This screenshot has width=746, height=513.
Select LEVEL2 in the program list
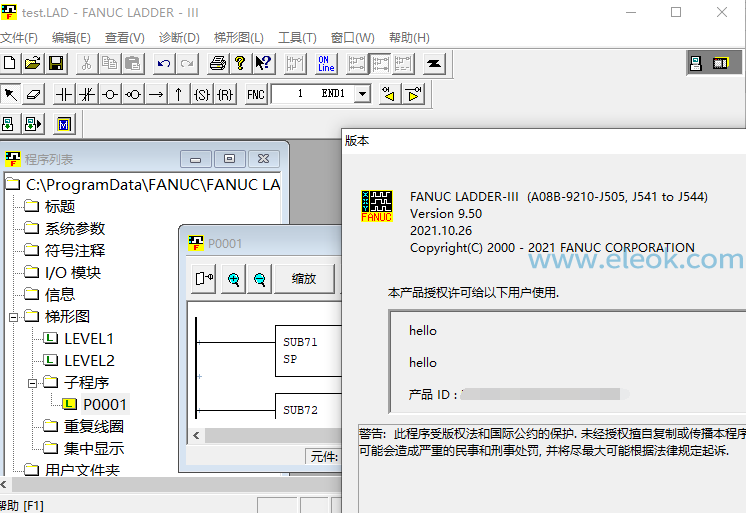point(89,360)
